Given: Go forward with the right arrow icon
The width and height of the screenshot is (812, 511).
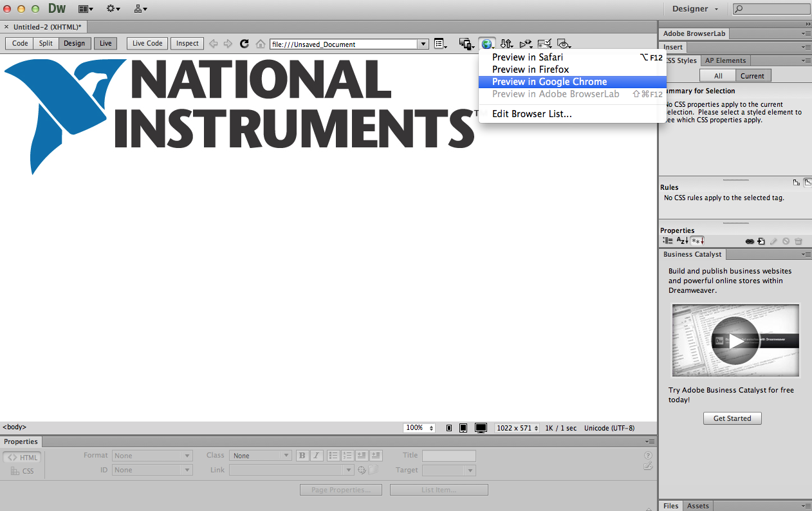Looking at the screenshot, I should click(228, 44).
